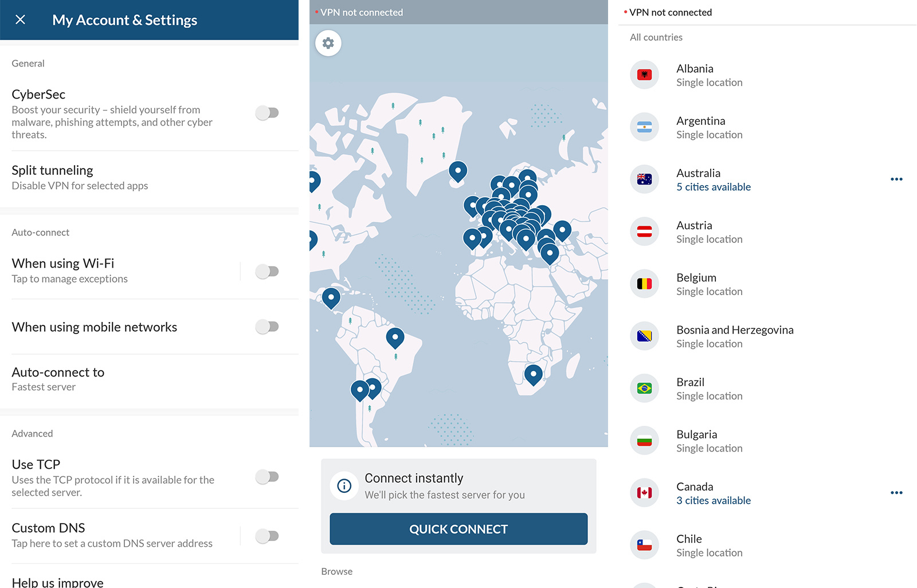
Task: Tap When using mobile networks label
Action: pyautogui.click(x=95, y=327)
